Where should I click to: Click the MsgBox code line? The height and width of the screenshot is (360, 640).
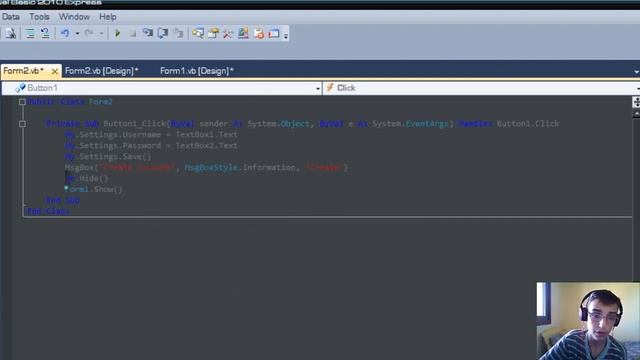click(206, 168)
